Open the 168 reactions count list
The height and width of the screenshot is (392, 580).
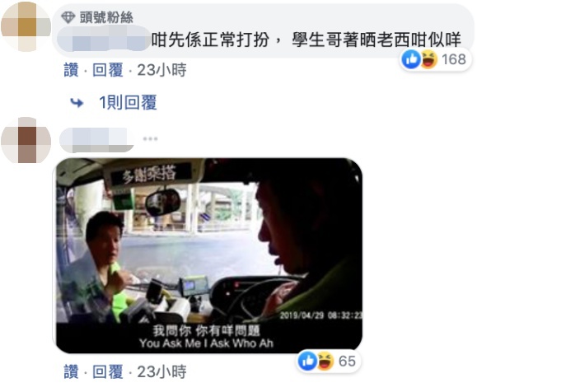453,59
